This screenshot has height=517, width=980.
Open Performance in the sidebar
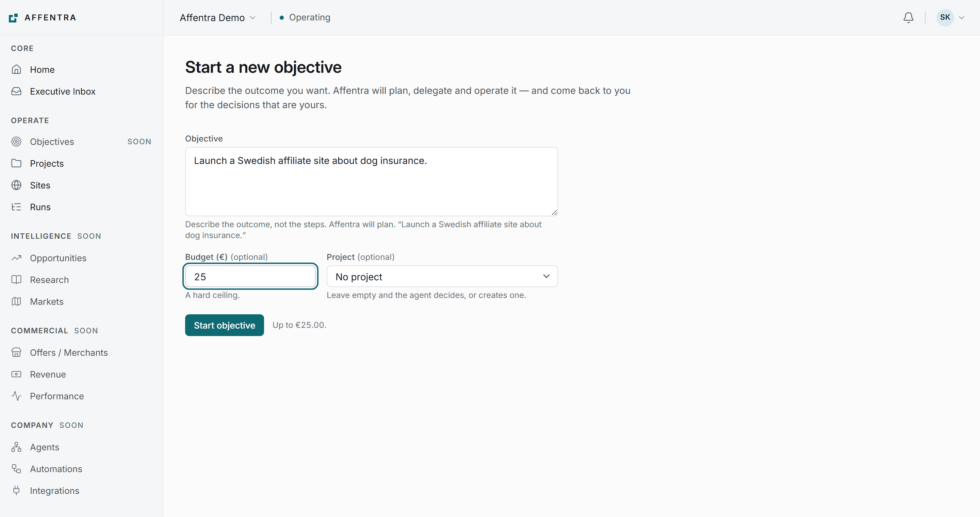pyautogui.click(x=81, y=396)
